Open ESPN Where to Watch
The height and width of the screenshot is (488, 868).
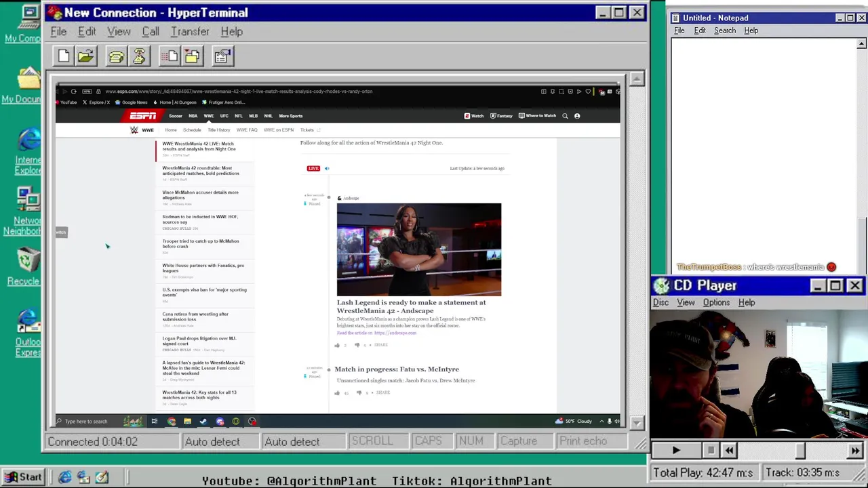(x=537, y=116)
